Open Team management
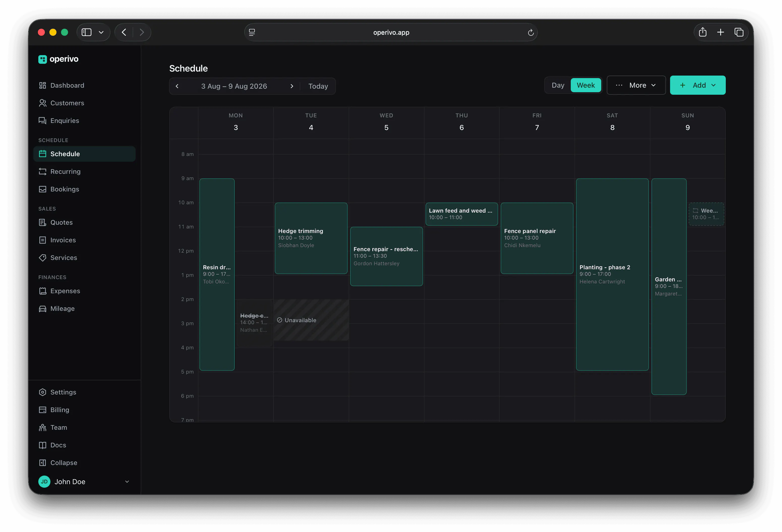The width and height of the screenshot is (782, 532). point(84,427)
